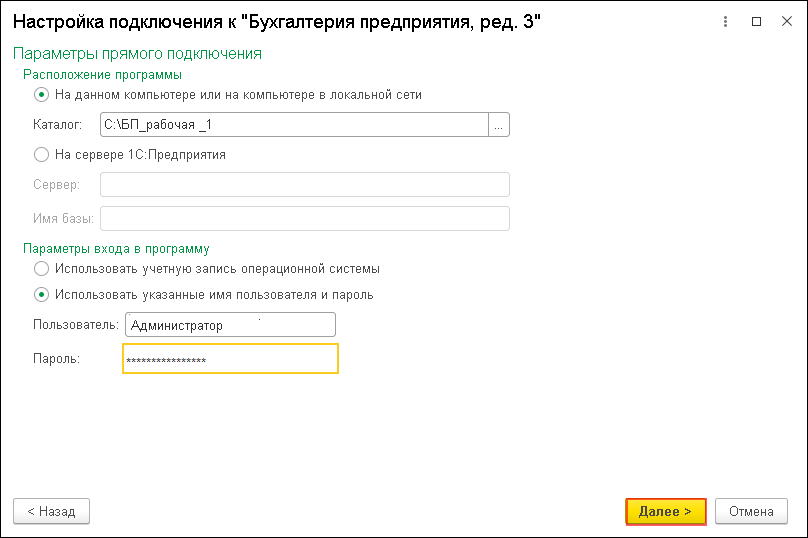Click the Пароль password field

(x=230, y=359)
